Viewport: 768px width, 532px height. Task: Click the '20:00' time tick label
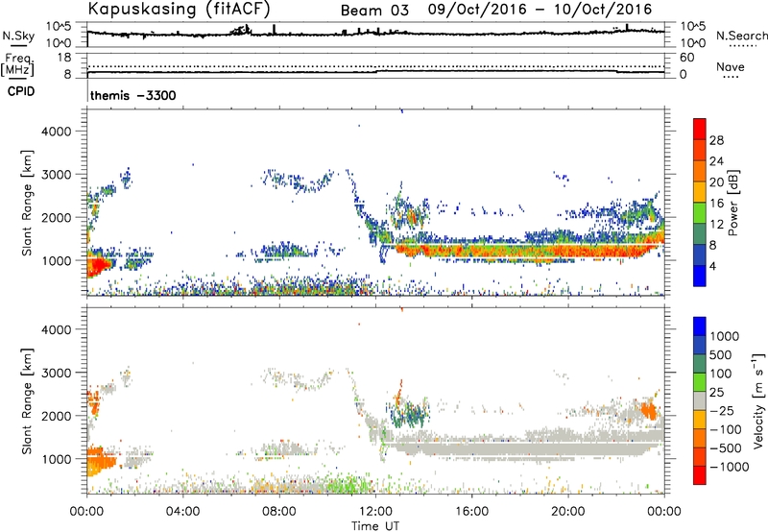point(567,512)
